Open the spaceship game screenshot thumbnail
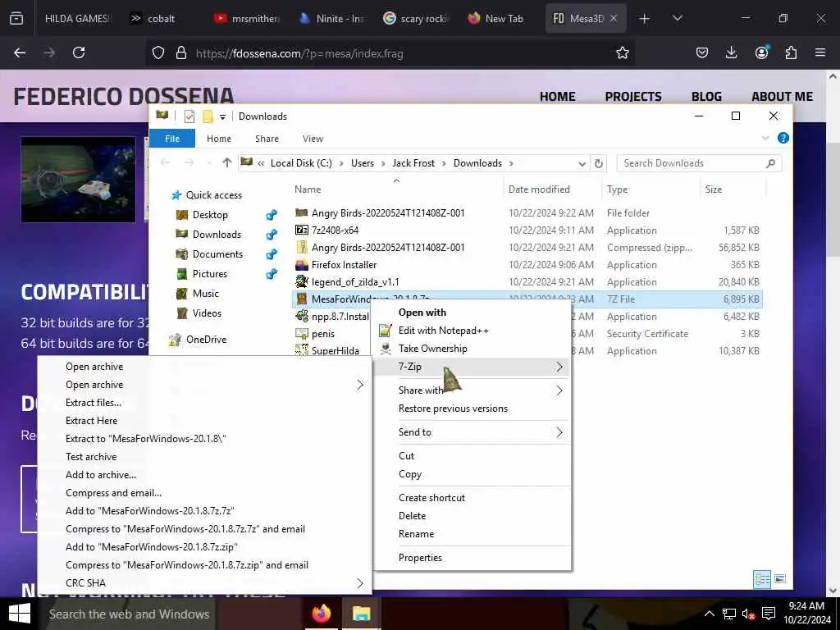The width and height of the screenshot is (840, 630). click(x=78, y=180)
